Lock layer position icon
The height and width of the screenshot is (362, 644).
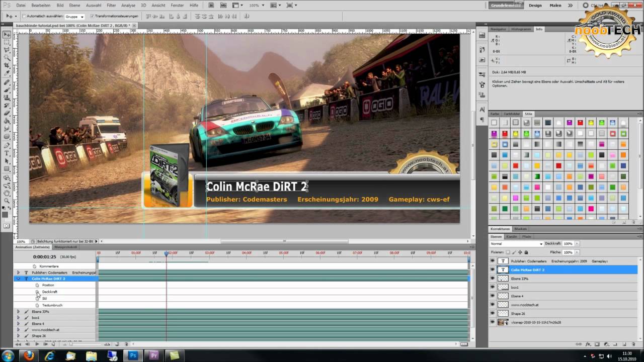[x=520, y=252]
